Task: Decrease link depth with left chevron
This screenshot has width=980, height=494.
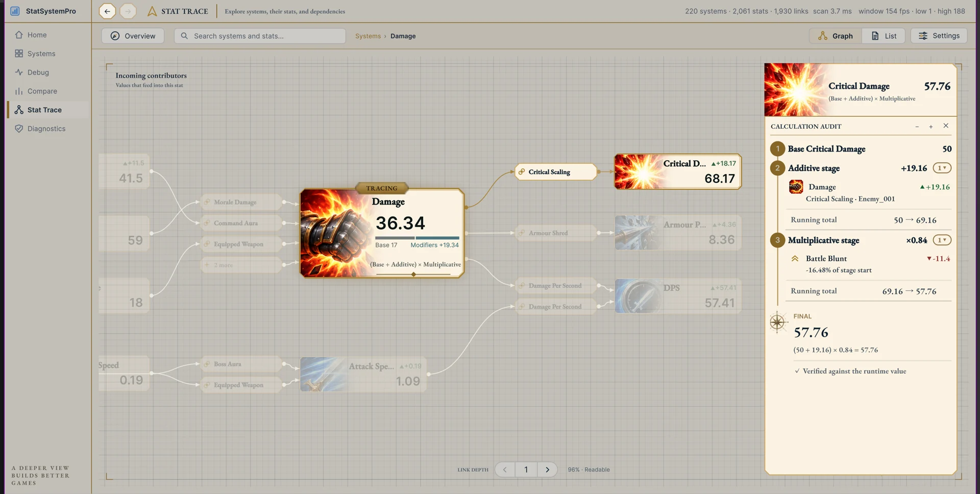Action: coord(505,470)
